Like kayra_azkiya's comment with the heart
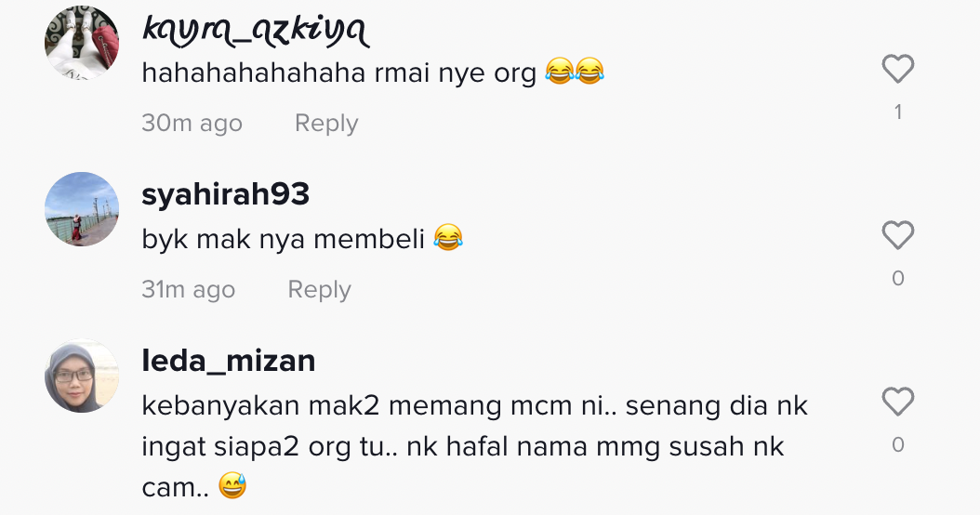The image size is (980, 515). [x=897, y=70]
